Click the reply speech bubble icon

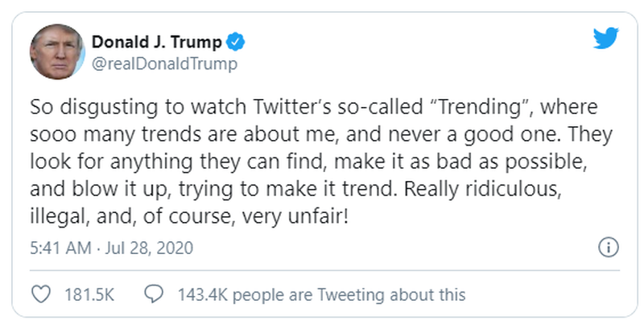click(x=154, y=294)
